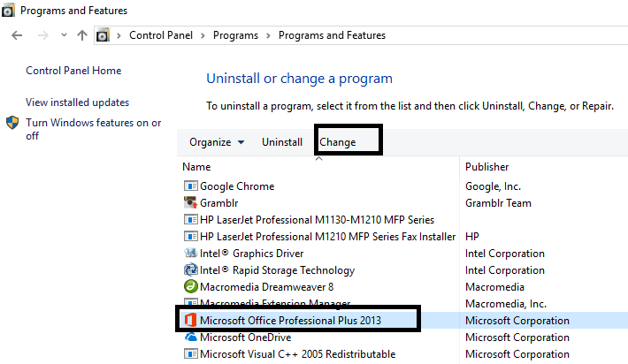The image size is (628, 364).
Task: Open View installed updates link
Action: [x=77, y=102]
